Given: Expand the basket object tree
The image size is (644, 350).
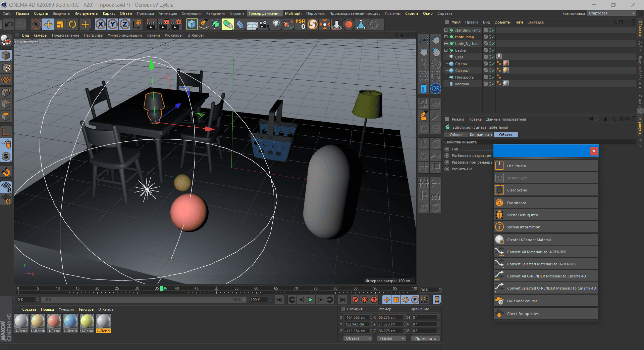Looking at the screenshot, I should click(446, 50).
